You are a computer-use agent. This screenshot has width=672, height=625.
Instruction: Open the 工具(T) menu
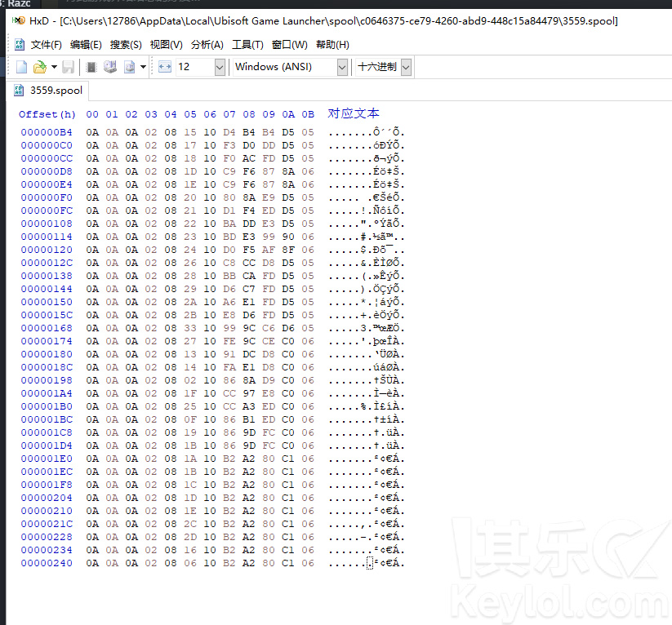click(247, 45)
